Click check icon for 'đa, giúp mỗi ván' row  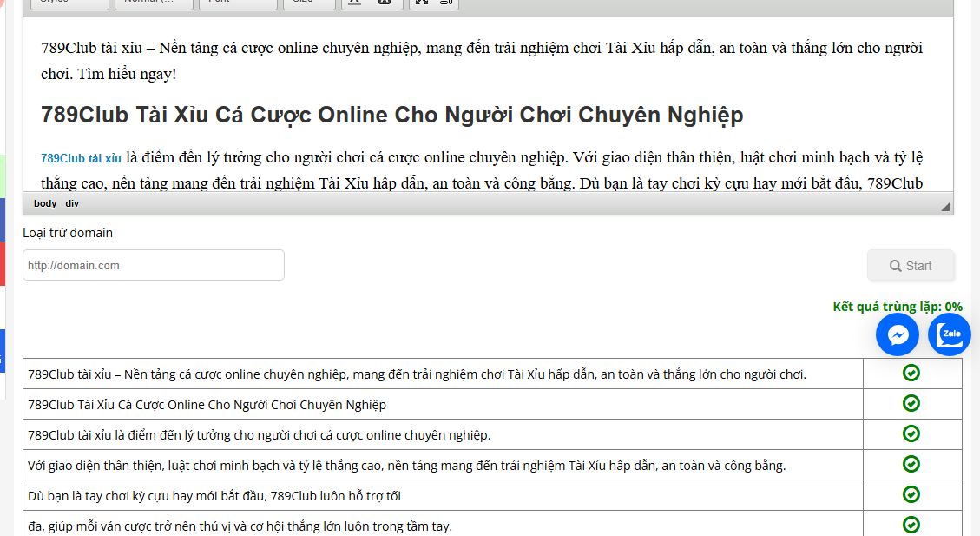click(911, 525)
